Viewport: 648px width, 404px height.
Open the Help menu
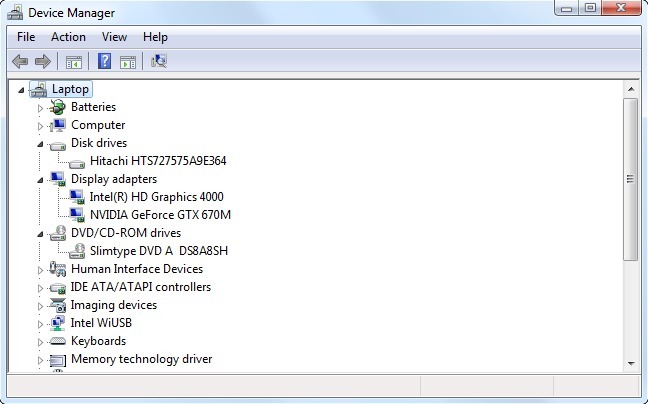click(155, 37)
